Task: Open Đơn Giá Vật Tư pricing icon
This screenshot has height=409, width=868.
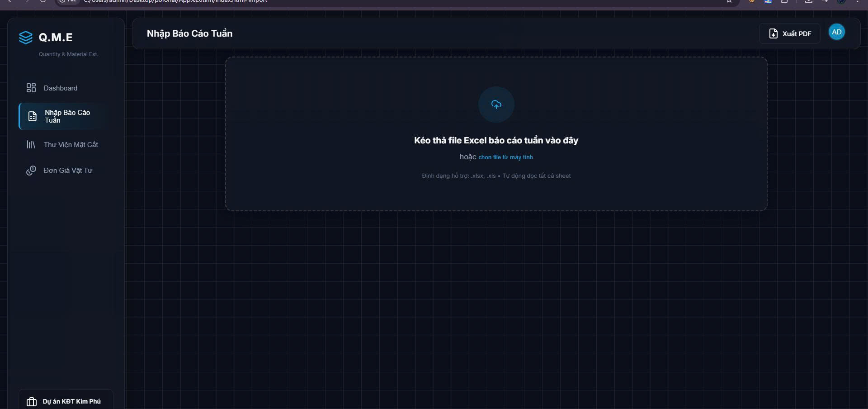Action: (31, 171)
